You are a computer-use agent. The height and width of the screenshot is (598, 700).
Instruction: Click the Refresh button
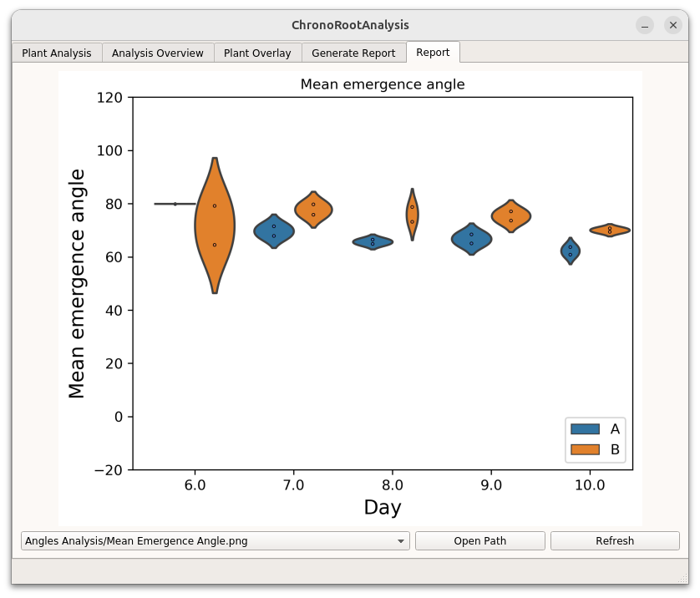point(615,541)
